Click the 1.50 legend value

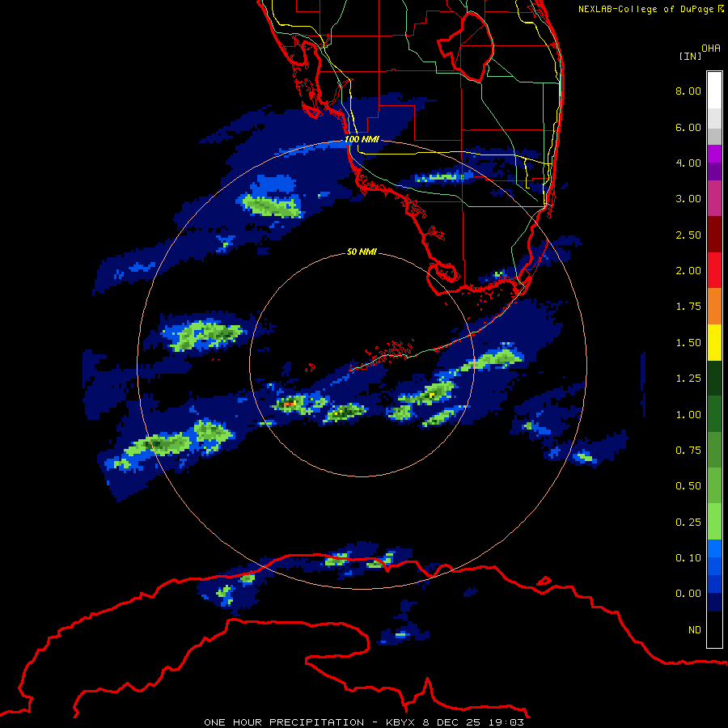tap(688, 343)
